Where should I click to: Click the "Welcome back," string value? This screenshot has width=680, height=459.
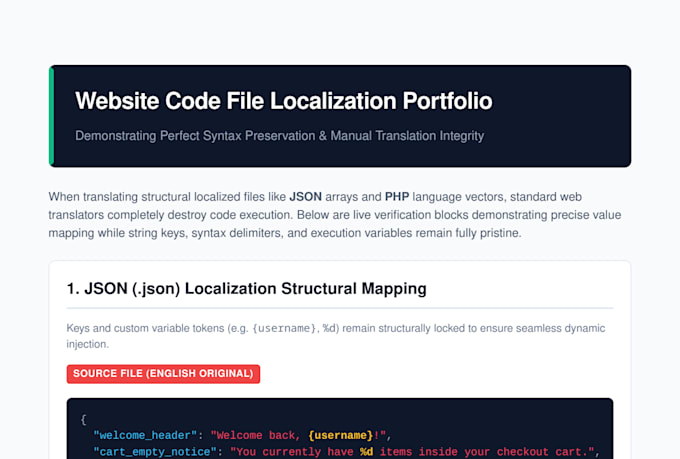tap(255, 435)
